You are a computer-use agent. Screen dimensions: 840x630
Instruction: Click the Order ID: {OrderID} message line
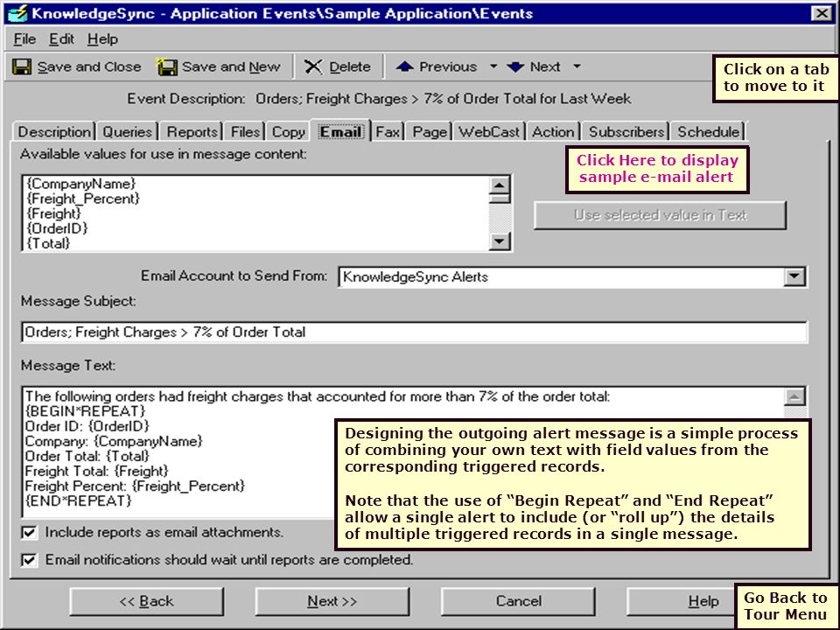[x=87, y=426]
